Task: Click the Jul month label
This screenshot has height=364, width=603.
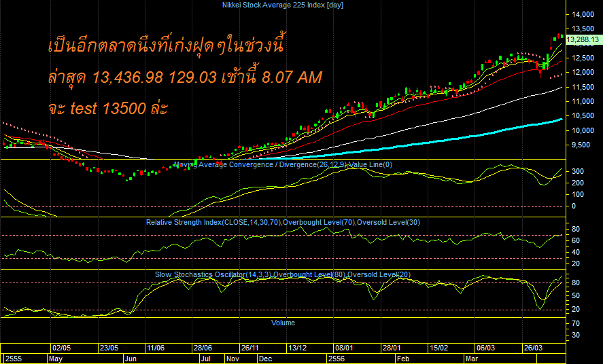Action: 206,359
